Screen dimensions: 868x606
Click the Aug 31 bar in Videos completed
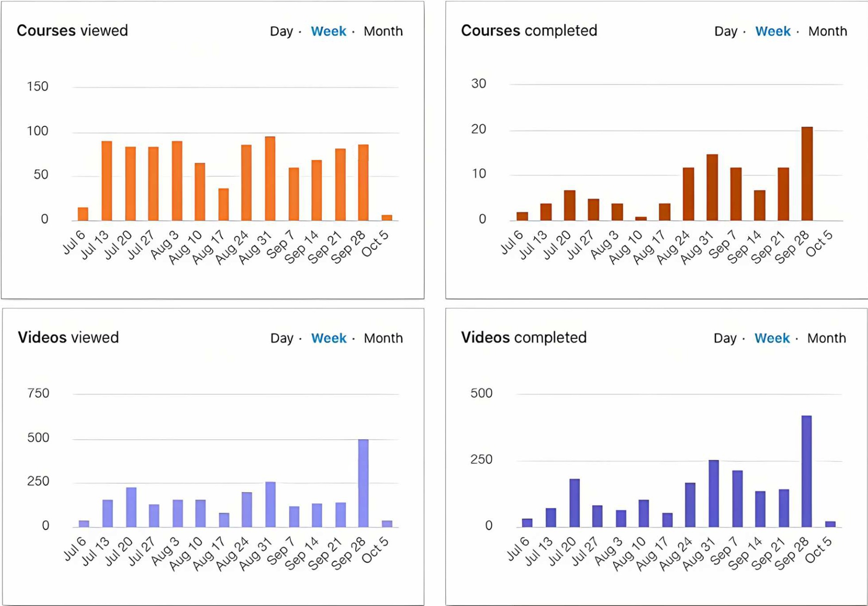click(714, 494)
